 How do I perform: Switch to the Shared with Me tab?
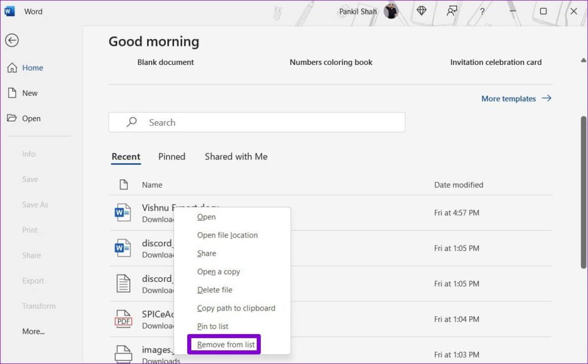point(236,157)
